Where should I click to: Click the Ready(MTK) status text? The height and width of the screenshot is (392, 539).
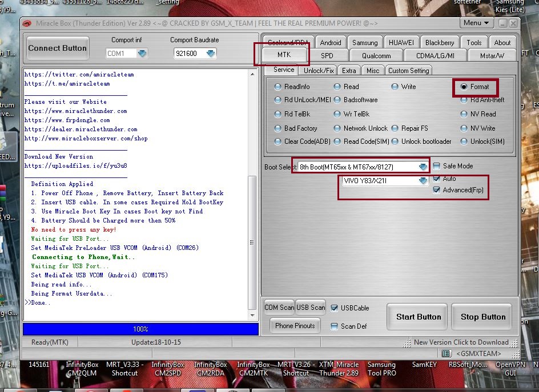[50, 342]
